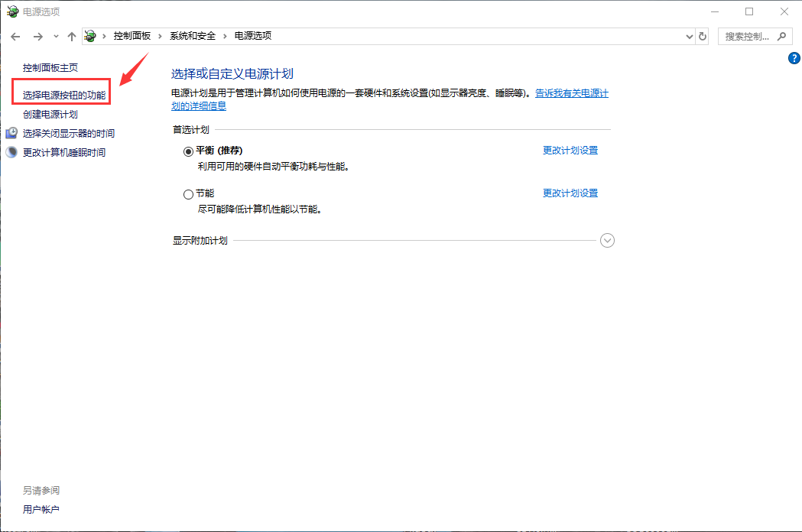The width and height of the screenshot is (802, 532).
Task: Open the recent locations chevron
Action: point(56,37)
